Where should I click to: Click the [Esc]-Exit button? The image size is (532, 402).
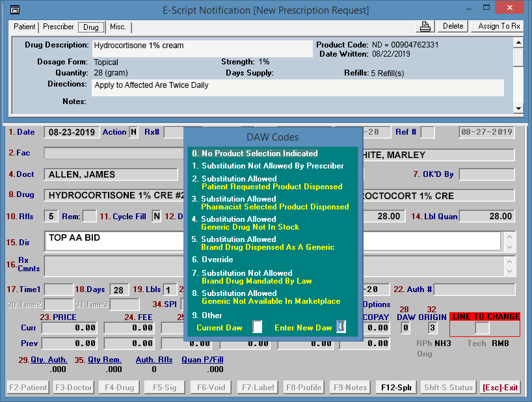point(500,388)
